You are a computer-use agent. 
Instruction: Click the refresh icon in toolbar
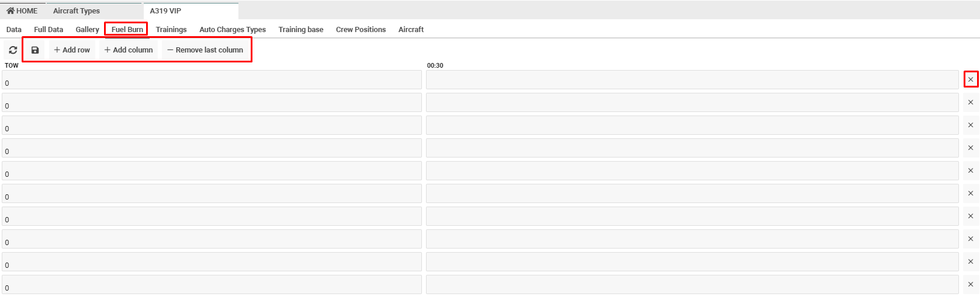tap(13, 50)
